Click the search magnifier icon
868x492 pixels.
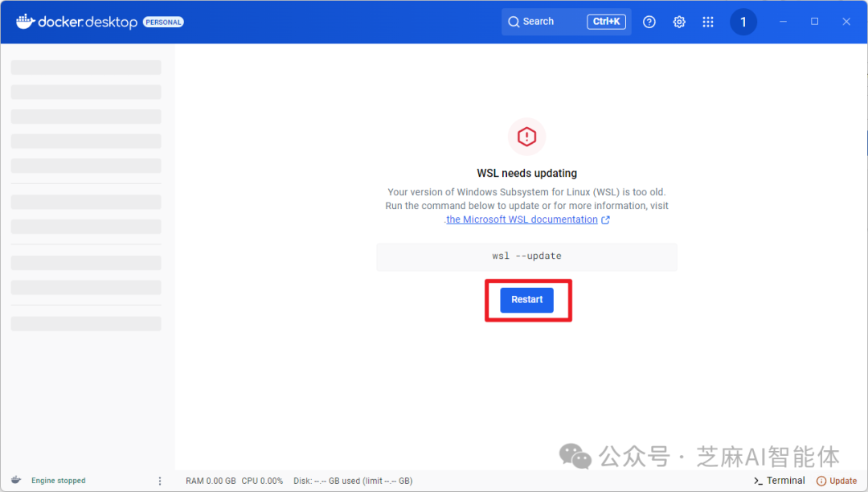[x=514, y=22]
